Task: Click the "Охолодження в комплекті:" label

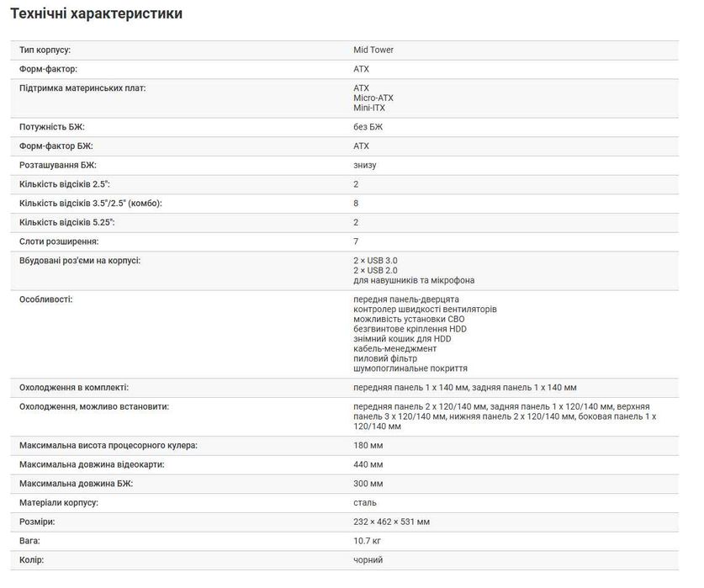Action: pos(74,387)
